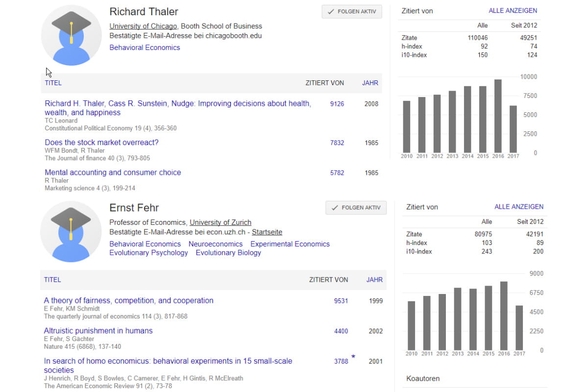
Task: Click the 2016 bar in Fehr's chart
Action: click(504, 316)
